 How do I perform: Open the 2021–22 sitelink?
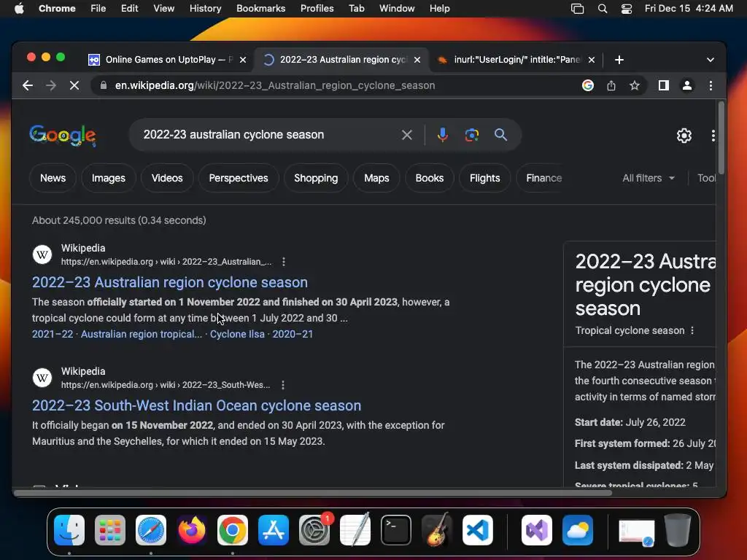coord(53,334)
